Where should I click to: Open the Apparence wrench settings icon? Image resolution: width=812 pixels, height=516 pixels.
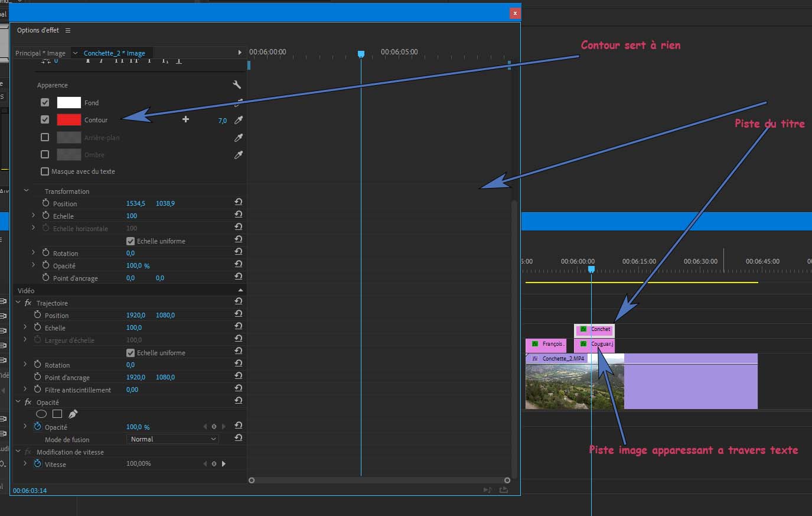(237, 85)
